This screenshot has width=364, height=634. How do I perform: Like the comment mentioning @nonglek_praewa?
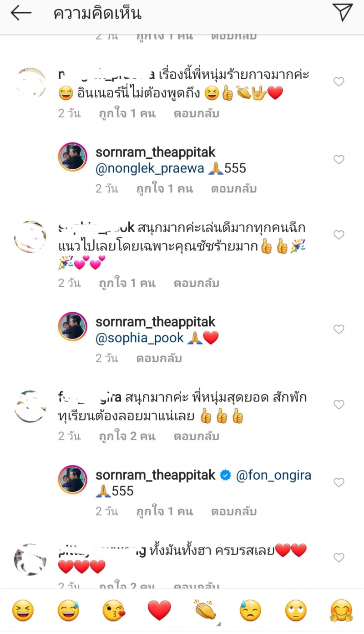point(339,160)
